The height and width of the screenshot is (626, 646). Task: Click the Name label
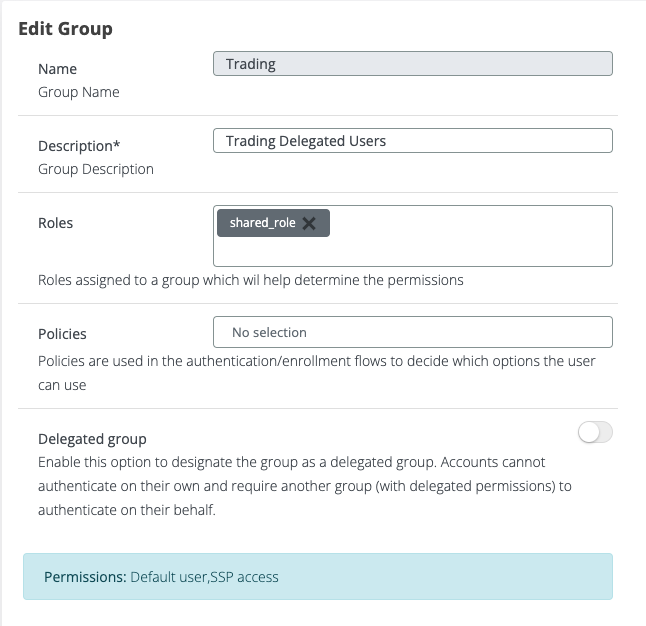[x=57, y=69]
